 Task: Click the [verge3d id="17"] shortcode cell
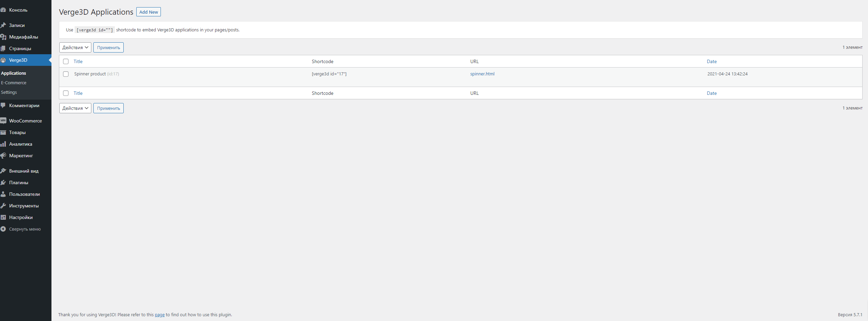point(329,74)
